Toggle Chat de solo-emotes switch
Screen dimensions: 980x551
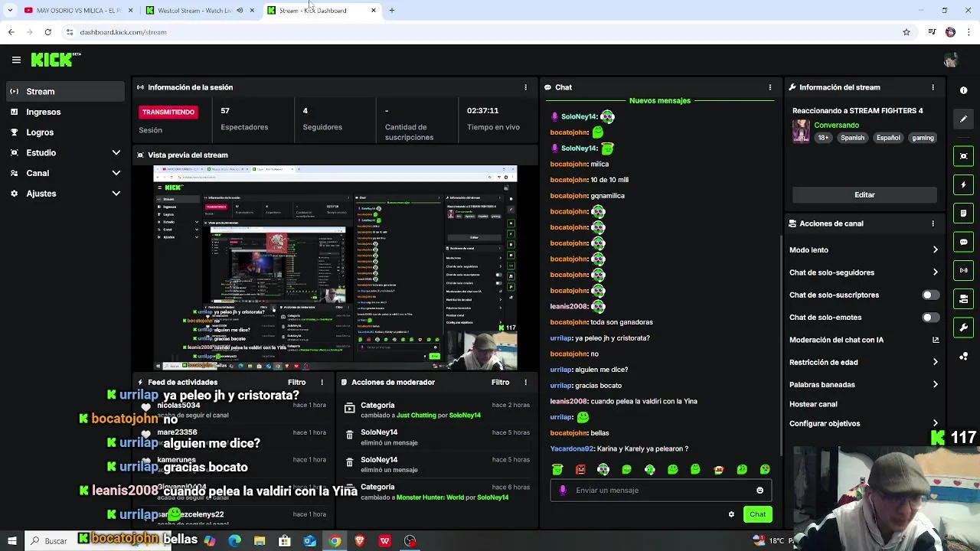coord(930,317)
